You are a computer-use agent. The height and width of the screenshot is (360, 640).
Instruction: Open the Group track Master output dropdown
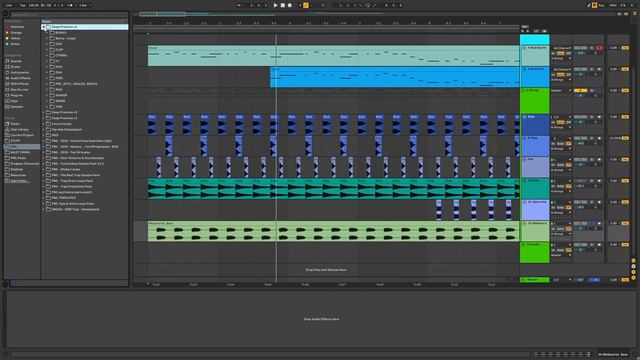tap(561, 91)
